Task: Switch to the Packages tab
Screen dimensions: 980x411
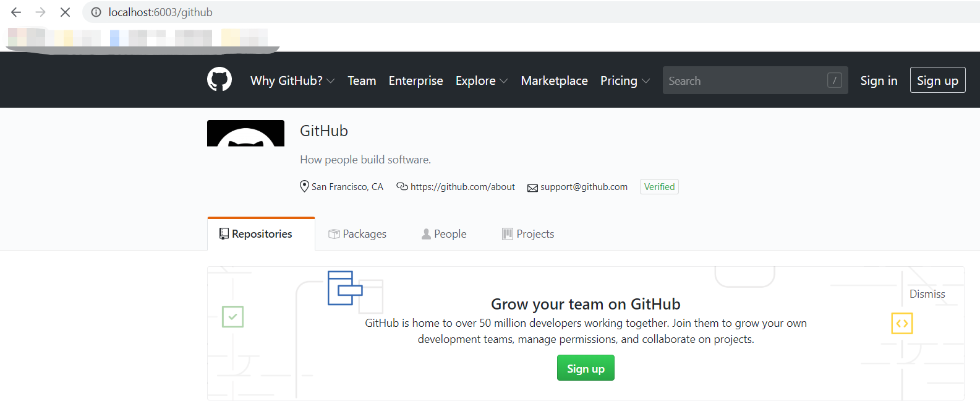Action: click(x=357, y=234)
